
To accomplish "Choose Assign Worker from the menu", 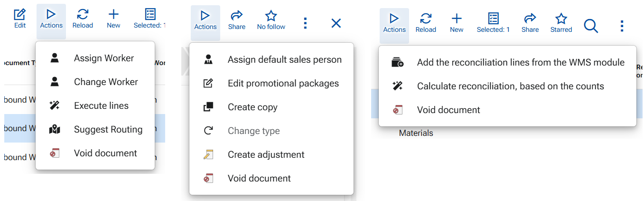I will click(103, 58).
